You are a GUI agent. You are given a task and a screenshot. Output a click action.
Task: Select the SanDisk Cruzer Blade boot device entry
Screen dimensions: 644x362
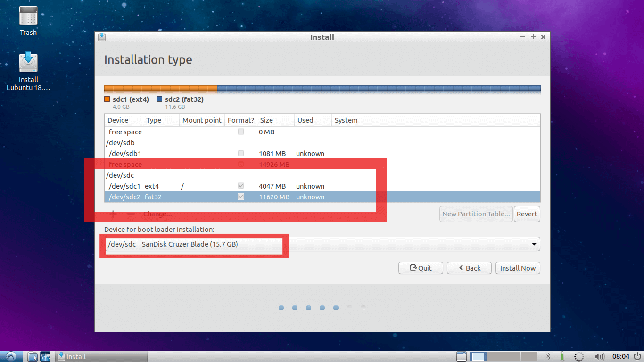pyautogui.click(x=189, y=244)
